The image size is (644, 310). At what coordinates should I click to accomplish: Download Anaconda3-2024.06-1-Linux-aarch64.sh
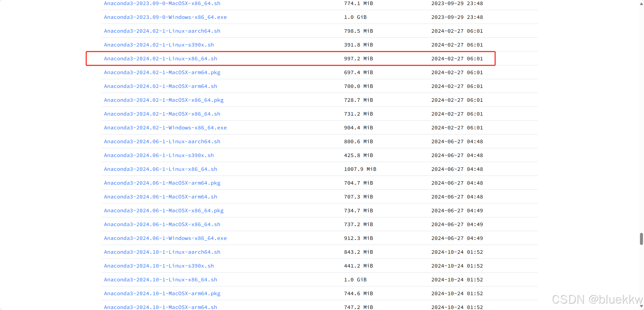point(162,142)
